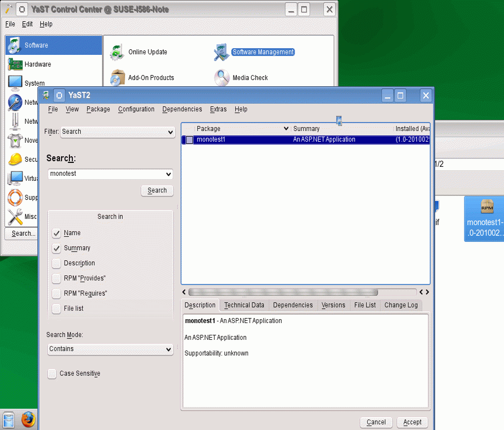The height and width of the screenshot is (430, 504).
Task: Enable the Case Sensitive checkbox
Action: (x=52, y=374)
